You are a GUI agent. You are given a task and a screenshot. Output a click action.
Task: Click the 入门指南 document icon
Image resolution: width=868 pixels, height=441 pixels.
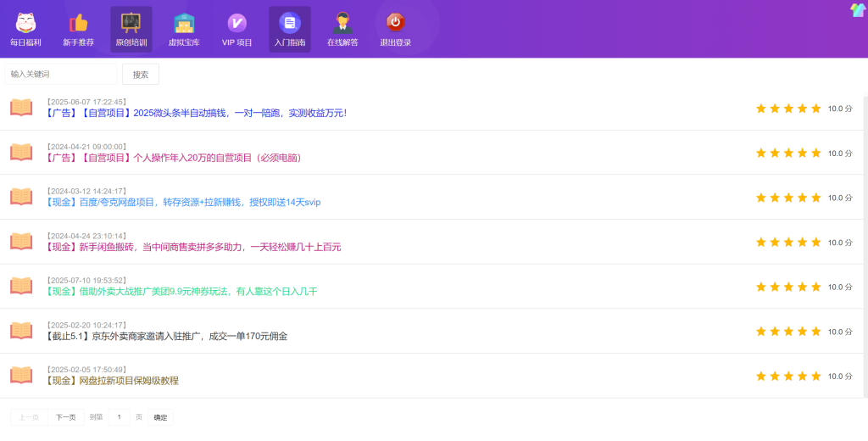pos(290,23)
